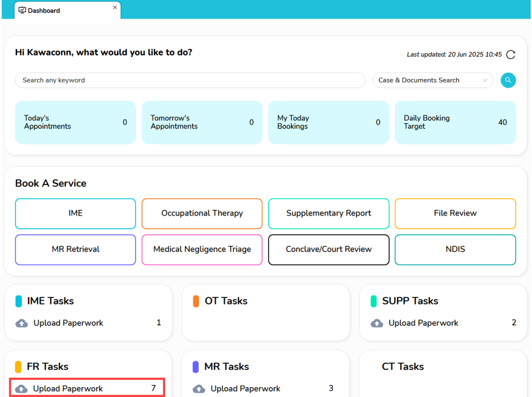The image size is (532, 397).
Task: Book a File Review service
Action: pyautogui.click(x=455, y=214)
